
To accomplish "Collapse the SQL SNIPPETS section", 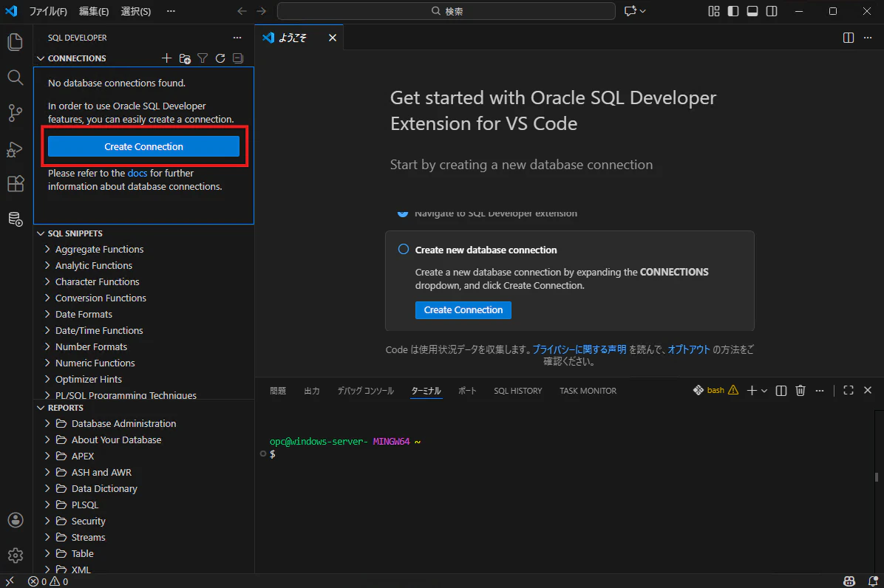I will (41, 233).
